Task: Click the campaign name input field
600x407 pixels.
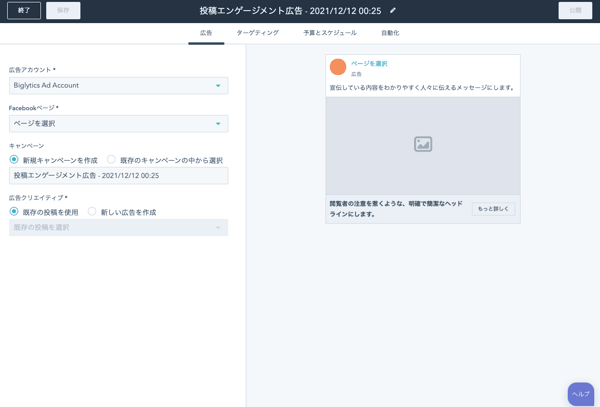Action: point(118,176)
